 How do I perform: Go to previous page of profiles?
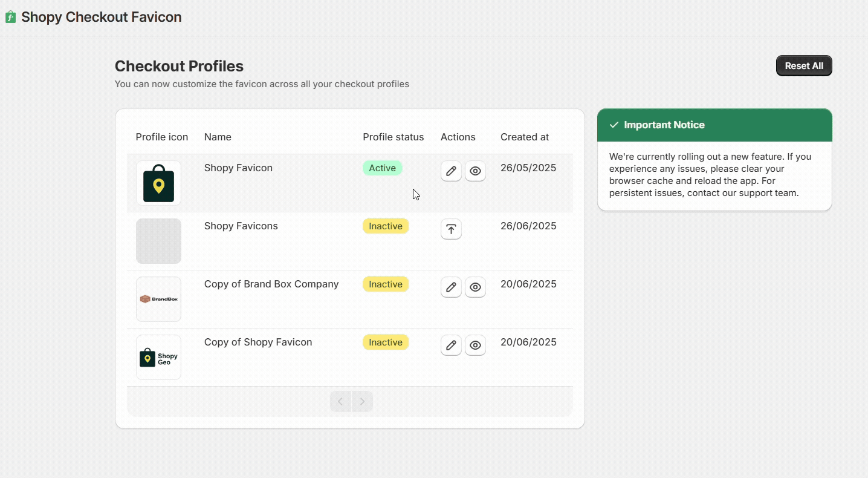coord(341,401)
